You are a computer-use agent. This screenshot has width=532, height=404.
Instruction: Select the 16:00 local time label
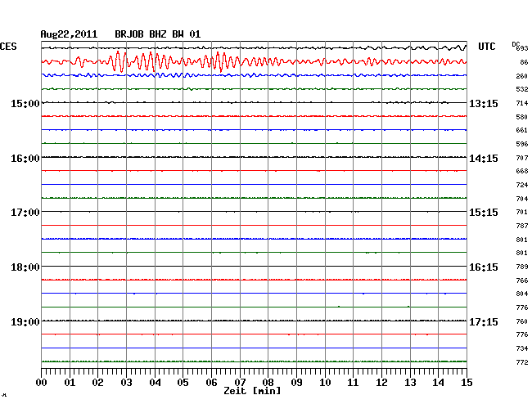point(25,159)
